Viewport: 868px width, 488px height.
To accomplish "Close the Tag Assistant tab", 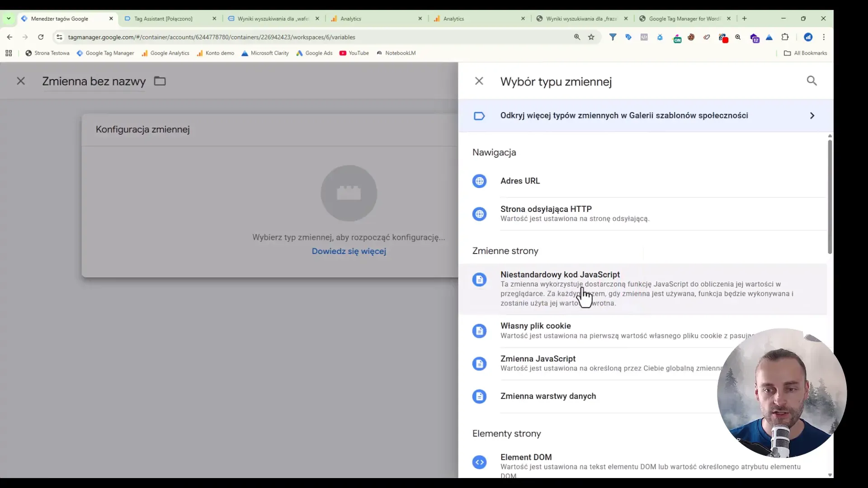I will coord(214,19).
